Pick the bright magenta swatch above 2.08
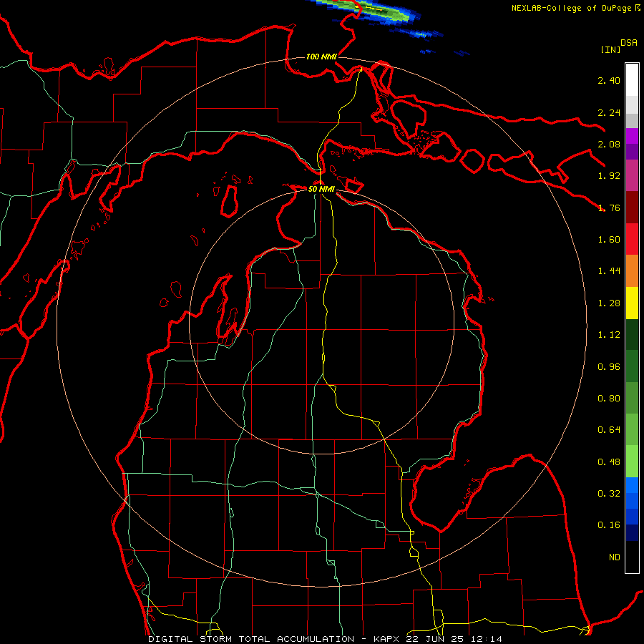The width and height of the screenshot is (644, 644). coord(632,136)
